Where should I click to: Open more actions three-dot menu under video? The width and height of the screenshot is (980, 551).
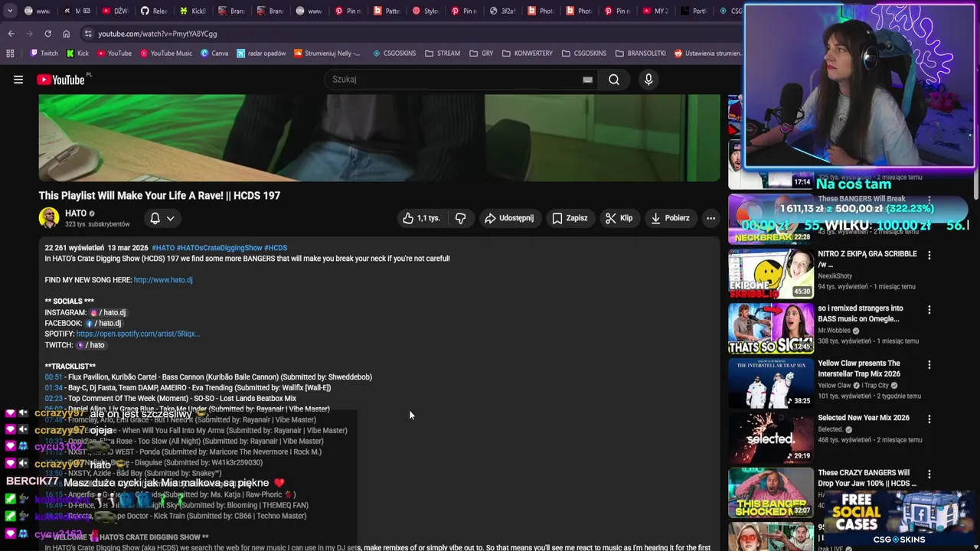tap(710, 218)
